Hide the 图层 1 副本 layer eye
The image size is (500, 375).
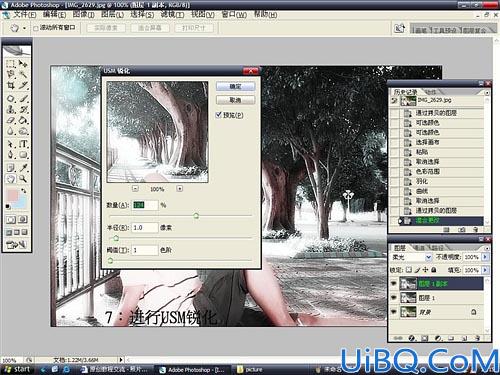click(394, 284)
